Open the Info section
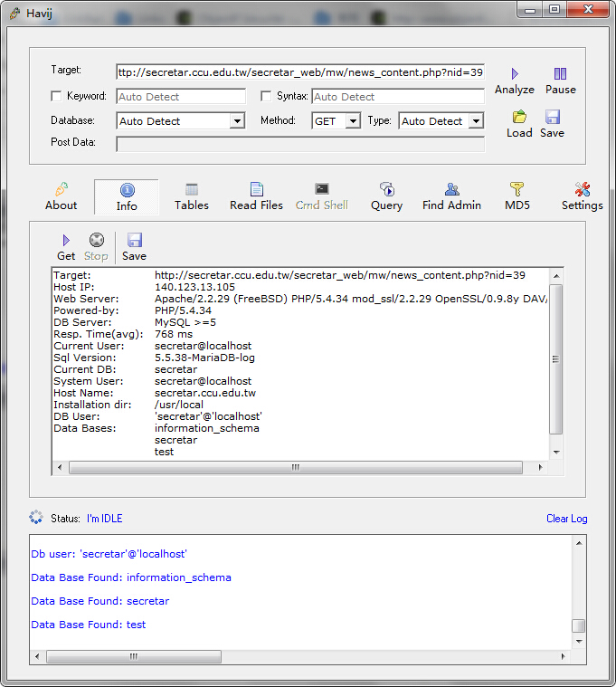616x687 pixels. [127, 197]
